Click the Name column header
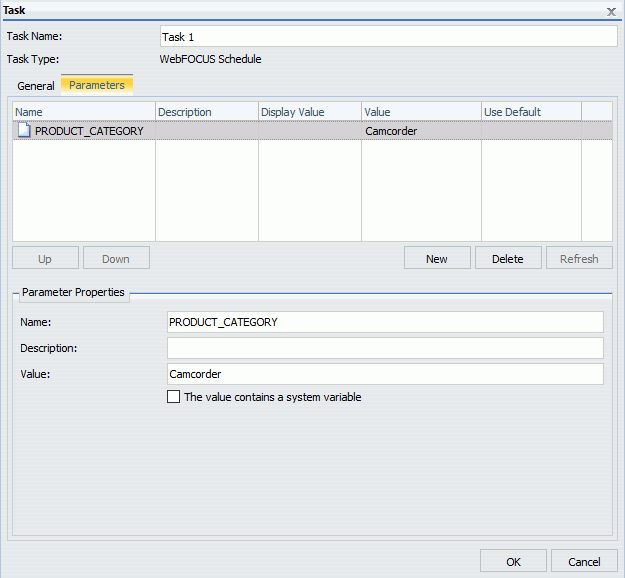 [x=84, y=112]
